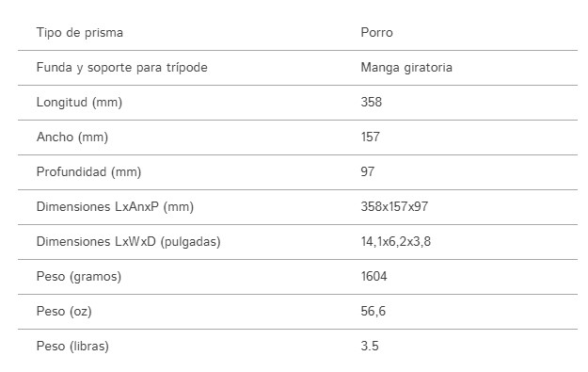The image size is (588, 372).
Task: Click the depth value 97
Action: 368,172
